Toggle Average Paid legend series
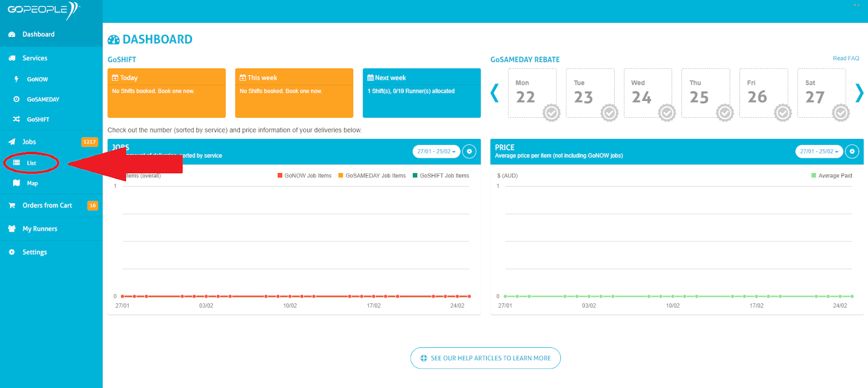 coord(832,176)
